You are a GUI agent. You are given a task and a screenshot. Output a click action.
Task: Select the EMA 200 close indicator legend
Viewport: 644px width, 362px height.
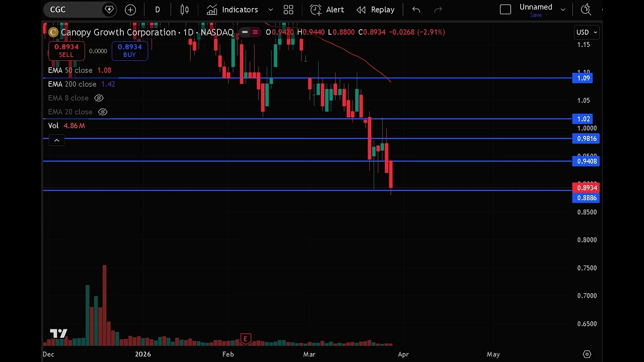(x=82, y=84)
